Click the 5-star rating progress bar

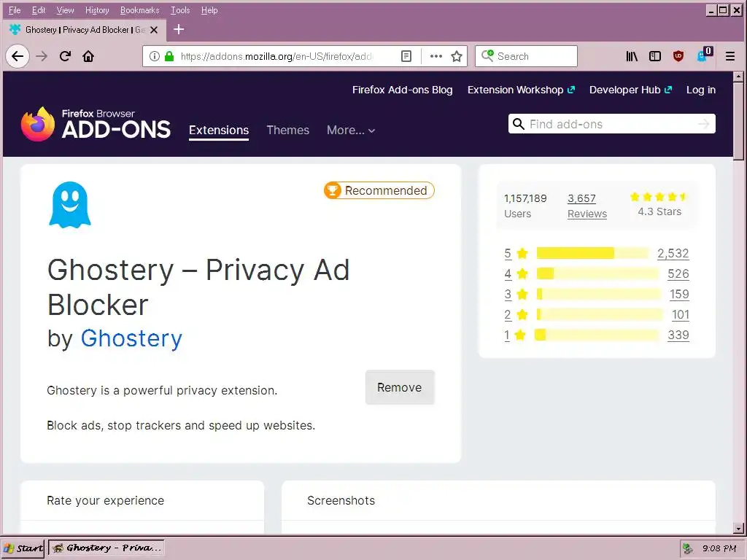coord(592,253)
